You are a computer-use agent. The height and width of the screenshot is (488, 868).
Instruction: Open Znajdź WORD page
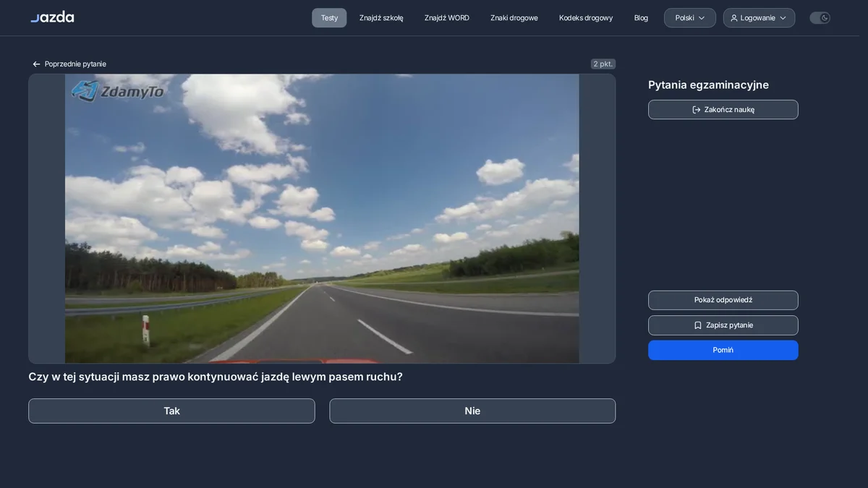(447, 18)
